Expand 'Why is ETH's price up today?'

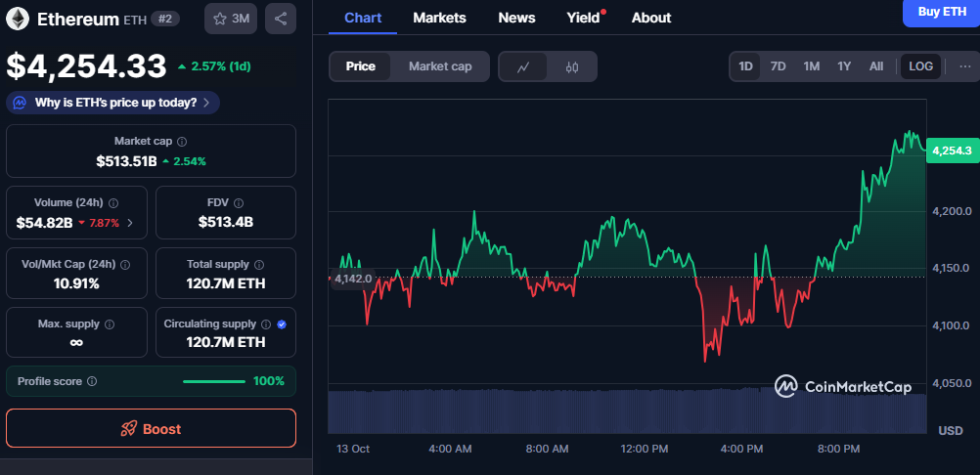pyautogui.click(x=113, y=103)
